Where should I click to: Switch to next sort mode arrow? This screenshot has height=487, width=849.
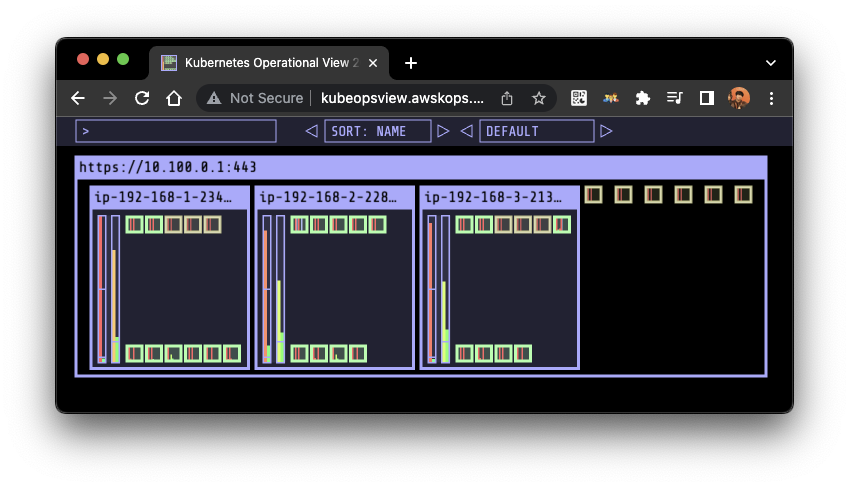click(443, 131)
